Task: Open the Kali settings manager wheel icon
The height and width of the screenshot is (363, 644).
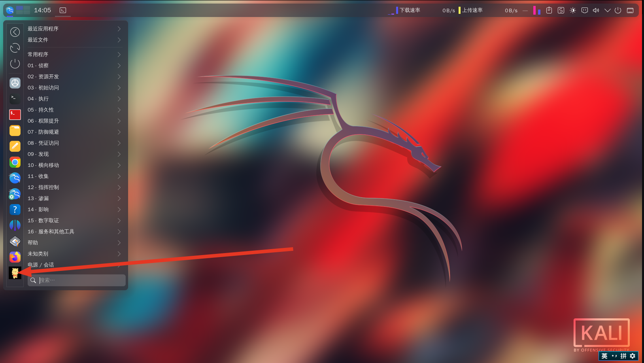Action: point(15,83)
